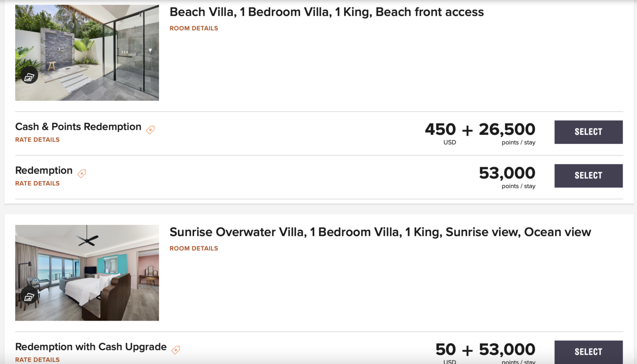This screenshot has height=364, width=637.
Task: Click the 53,000 points per stay price
Action: [507, 173]
